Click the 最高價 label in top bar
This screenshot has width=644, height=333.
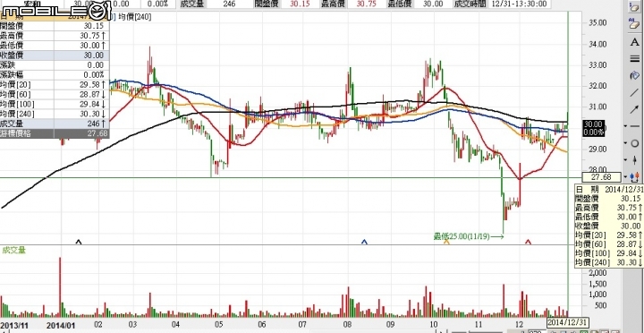click(333, 4)
